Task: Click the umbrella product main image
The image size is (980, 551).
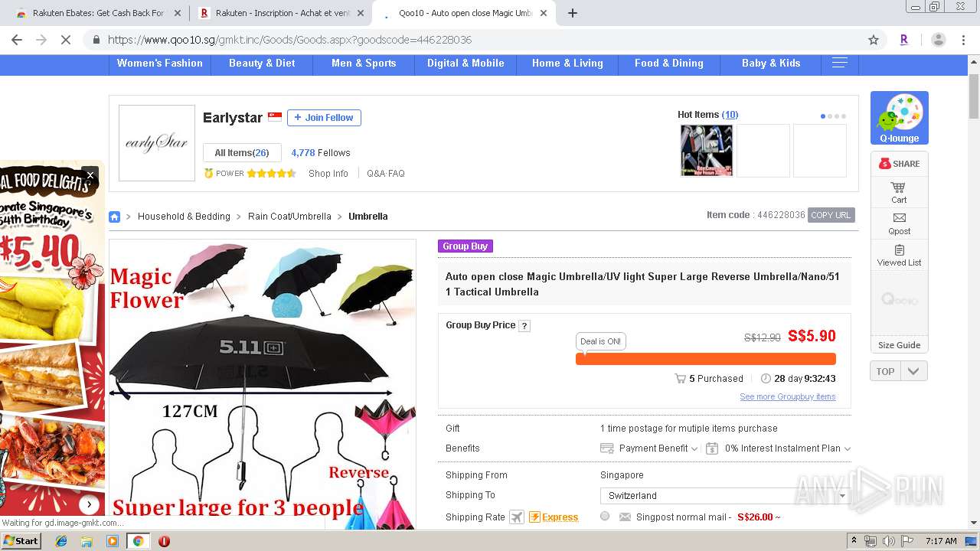Action: (263, 384)
